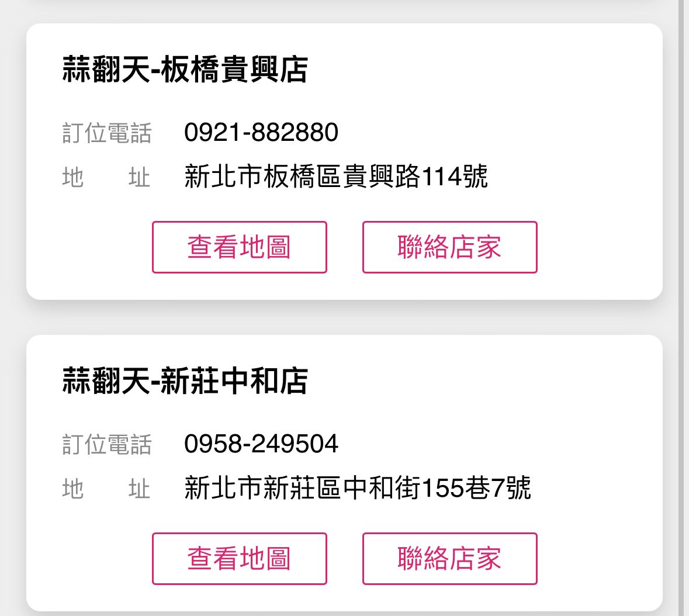Select the address 新北市板橋區貴興路114號
689x616 pixels.
(x=335, y=177)
